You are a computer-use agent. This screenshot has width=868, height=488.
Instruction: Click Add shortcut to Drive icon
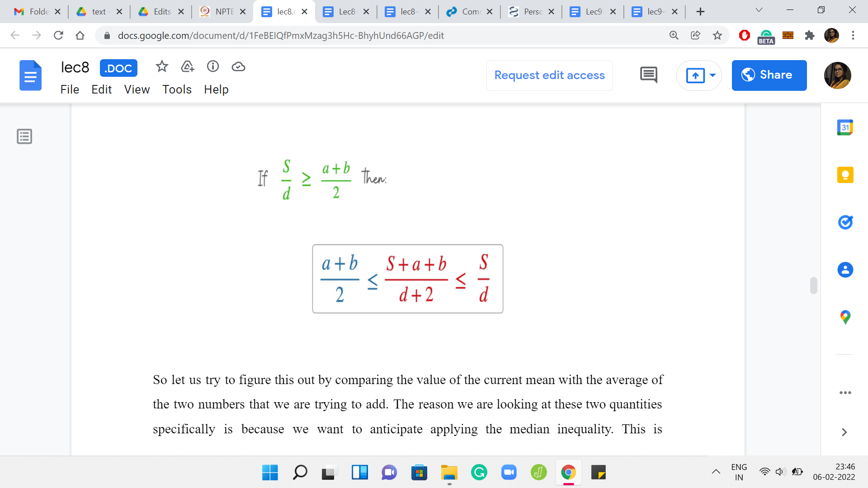tap(187, 67)
